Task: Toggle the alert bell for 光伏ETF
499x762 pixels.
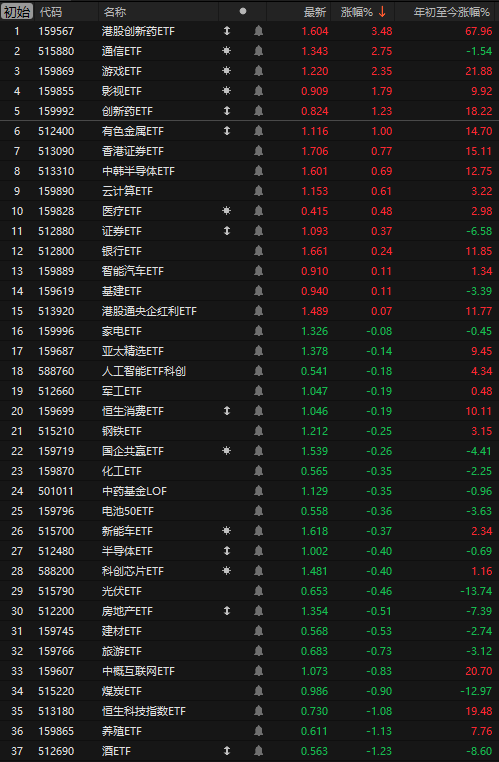Action: [x=258, y=591]
